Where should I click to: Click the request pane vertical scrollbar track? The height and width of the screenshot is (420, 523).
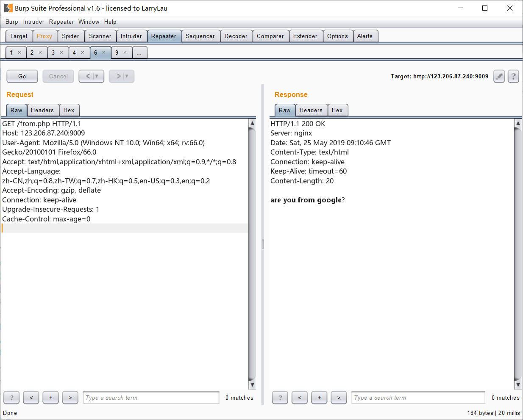(x=252, y=254)
